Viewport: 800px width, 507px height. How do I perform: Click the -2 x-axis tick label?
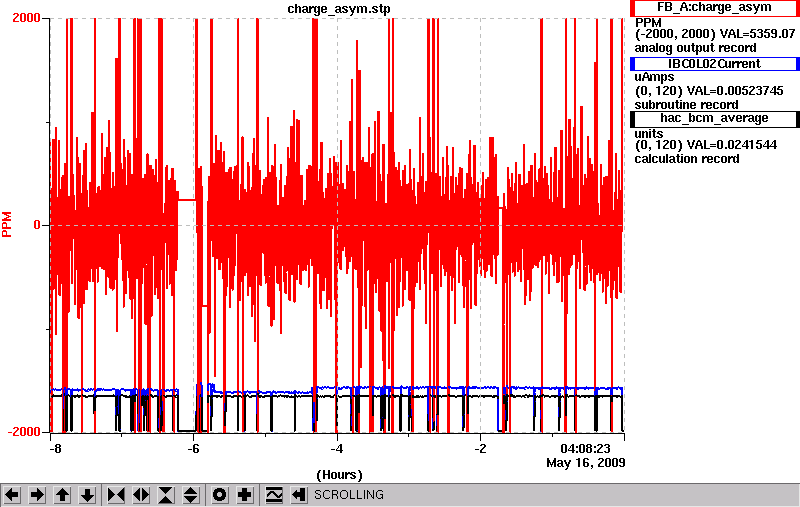pos(481,448)
